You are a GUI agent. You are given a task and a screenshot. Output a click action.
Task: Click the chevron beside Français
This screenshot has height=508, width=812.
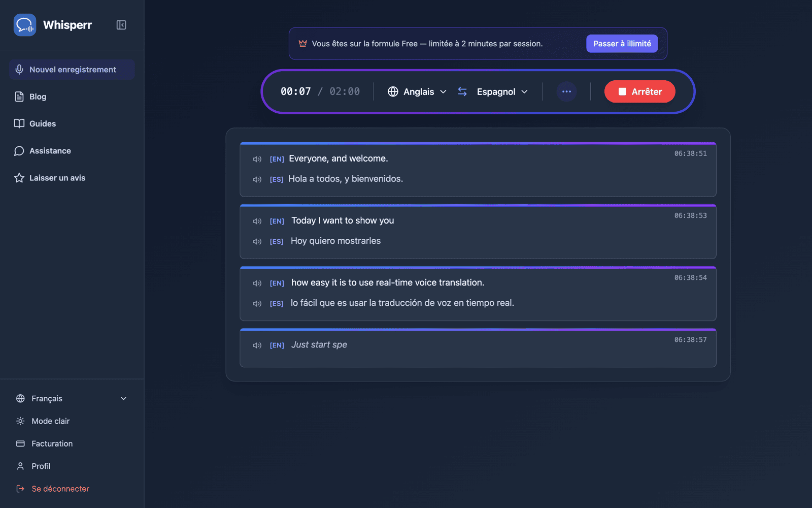pyautogui.click(x=123, y=399)
